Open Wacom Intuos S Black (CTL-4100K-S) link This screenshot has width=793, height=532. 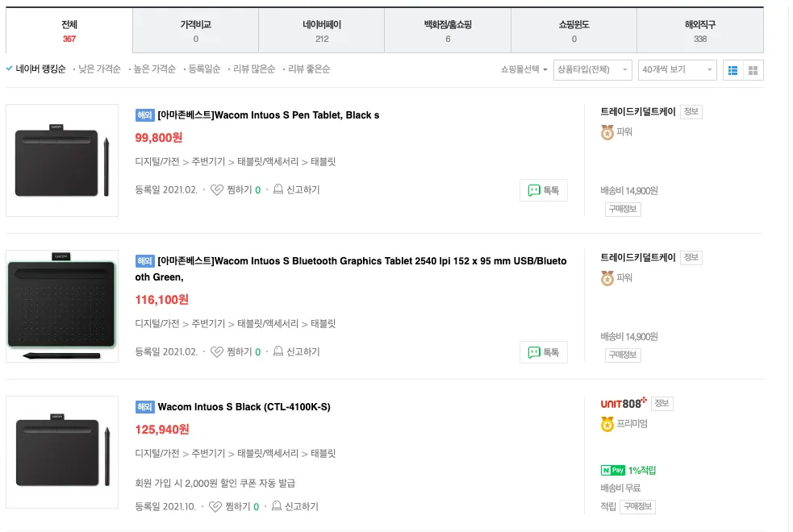click(x=244, y=407)
